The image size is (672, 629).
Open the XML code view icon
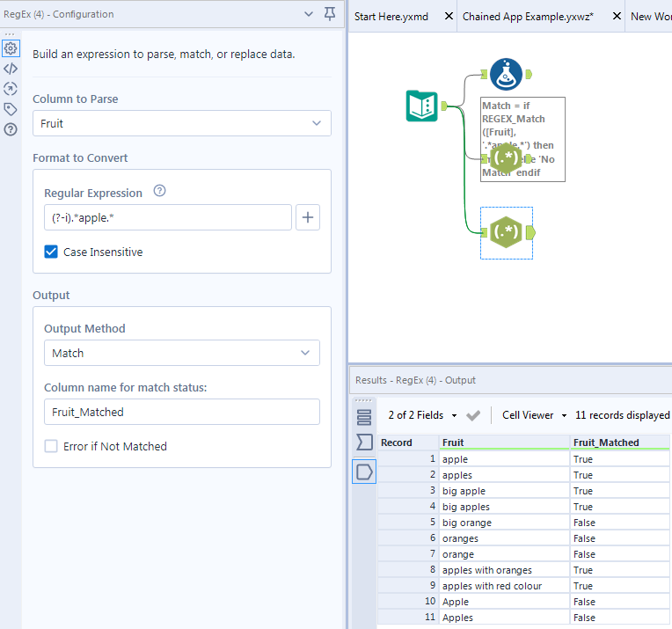[11, 69]
